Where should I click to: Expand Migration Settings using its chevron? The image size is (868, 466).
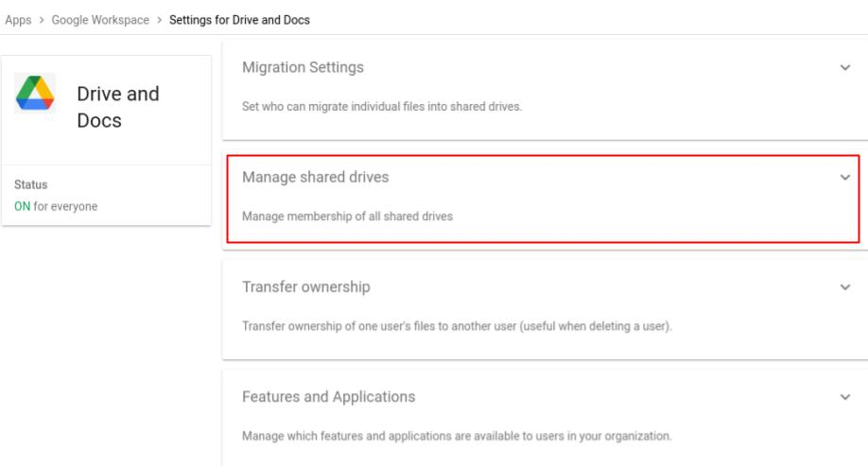[x=844, y=67]
